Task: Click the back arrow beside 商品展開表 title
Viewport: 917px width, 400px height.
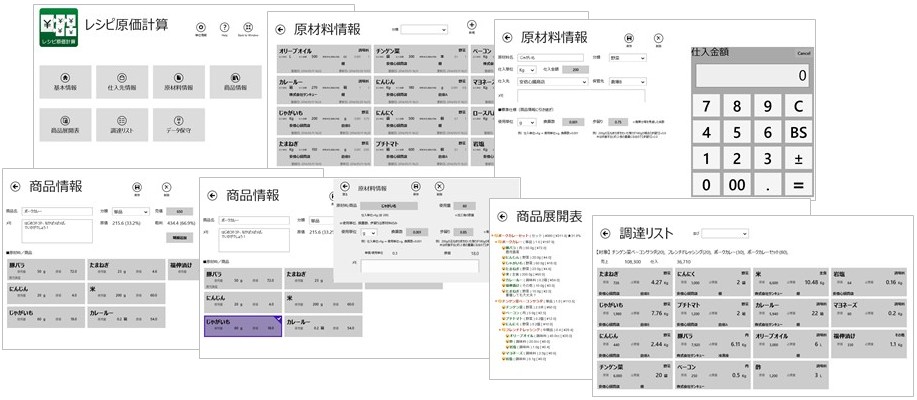Action: [x=504, y=217]
